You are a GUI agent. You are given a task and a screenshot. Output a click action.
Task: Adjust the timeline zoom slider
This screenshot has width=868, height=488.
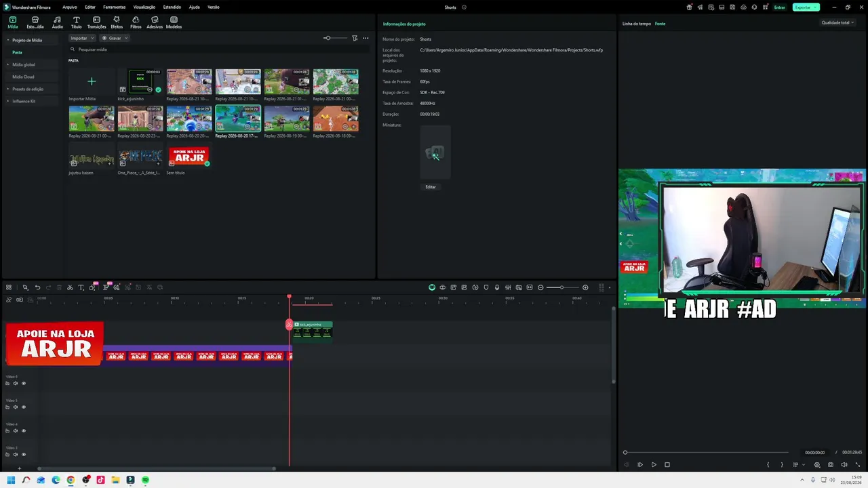[x=562, y=287]
